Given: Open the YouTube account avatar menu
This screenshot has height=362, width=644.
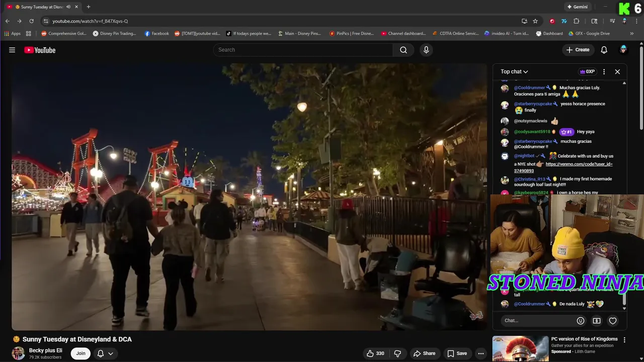Looking at the screenshot, I should (x=623, y=50).
